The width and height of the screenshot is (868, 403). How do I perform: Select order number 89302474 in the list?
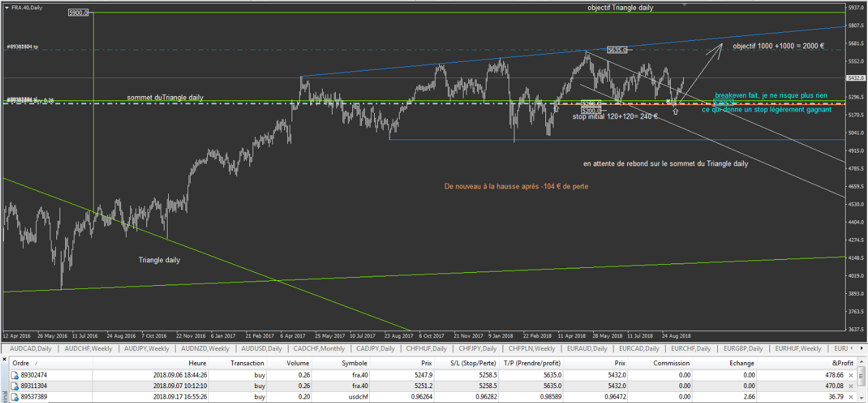pyautogui.click(x=35, y=376)
